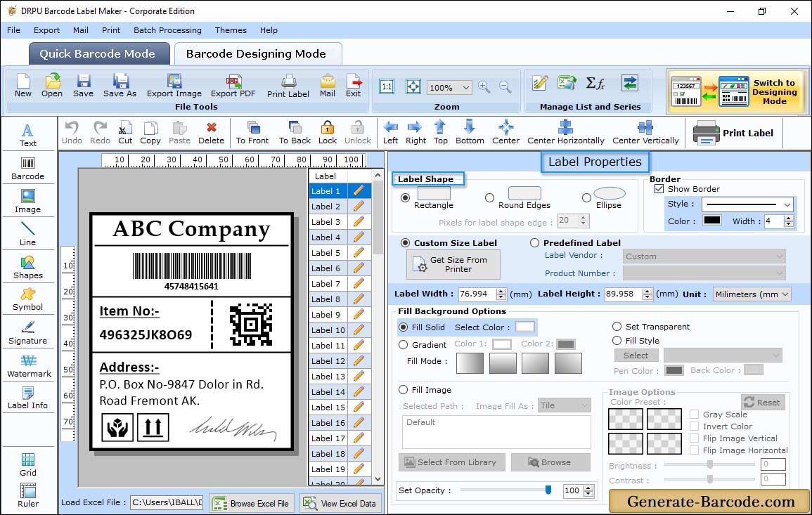This screenshot has height=515, width=812.
Task: Select the Text tool in sidebar
Action: 28,135
